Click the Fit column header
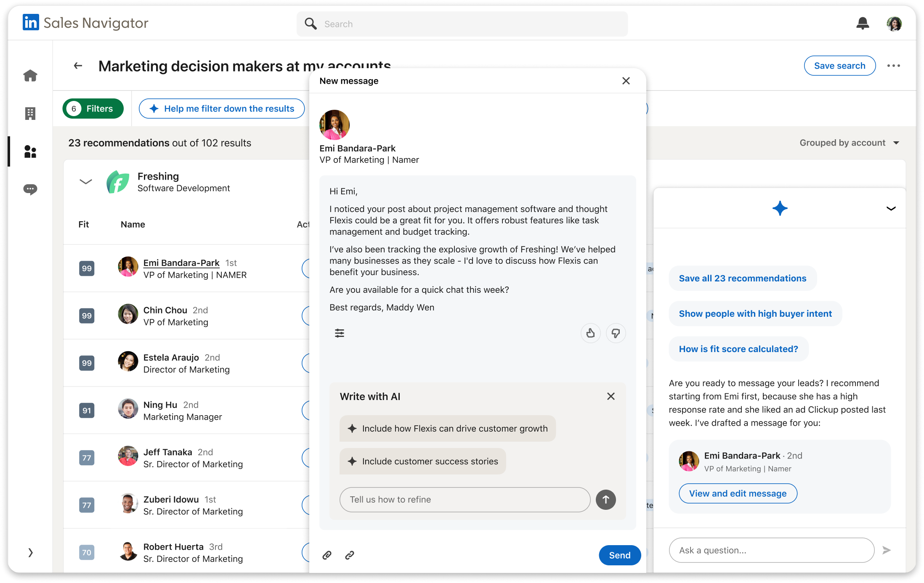This screenshot has height=583, width=924. pos(83,224)
